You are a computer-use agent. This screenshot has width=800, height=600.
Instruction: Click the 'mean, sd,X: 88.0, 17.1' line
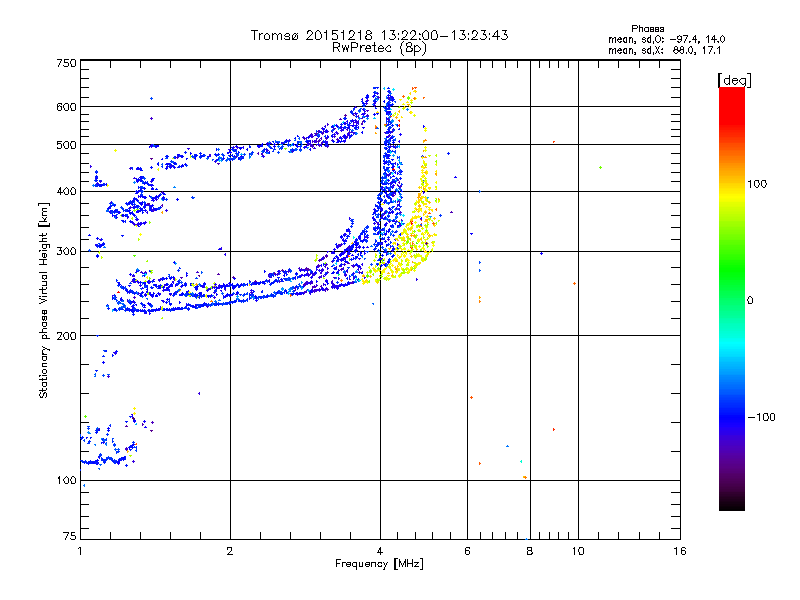pyautogui.click(x=664, y=51)
